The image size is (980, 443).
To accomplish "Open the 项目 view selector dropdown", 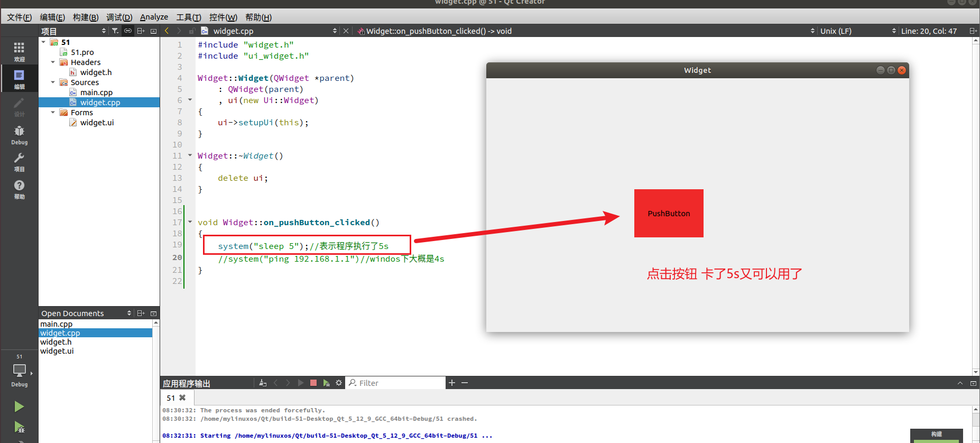I will (x=73, y=31).
